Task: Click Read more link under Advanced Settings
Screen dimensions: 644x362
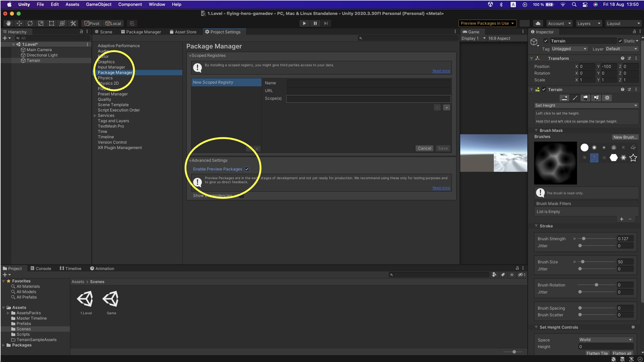Action: tap(441, 188)
